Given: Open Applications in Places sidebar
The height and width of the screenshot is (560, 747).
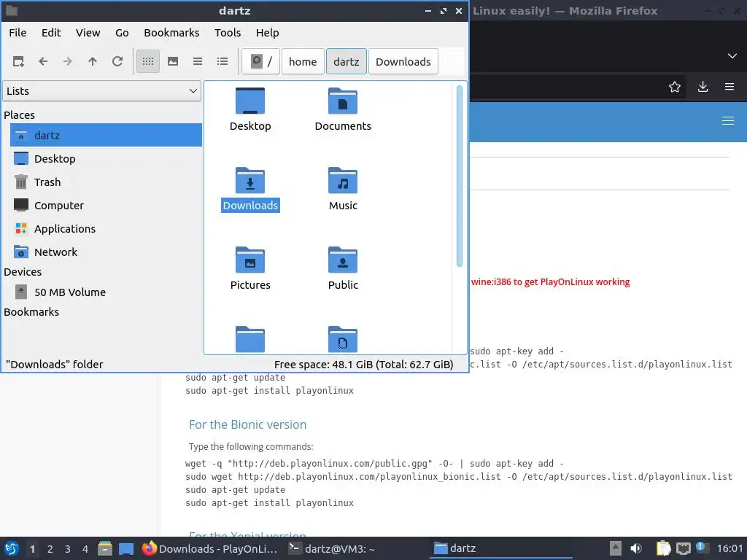Looking at the screenshot, I should [x=106, y=228].
